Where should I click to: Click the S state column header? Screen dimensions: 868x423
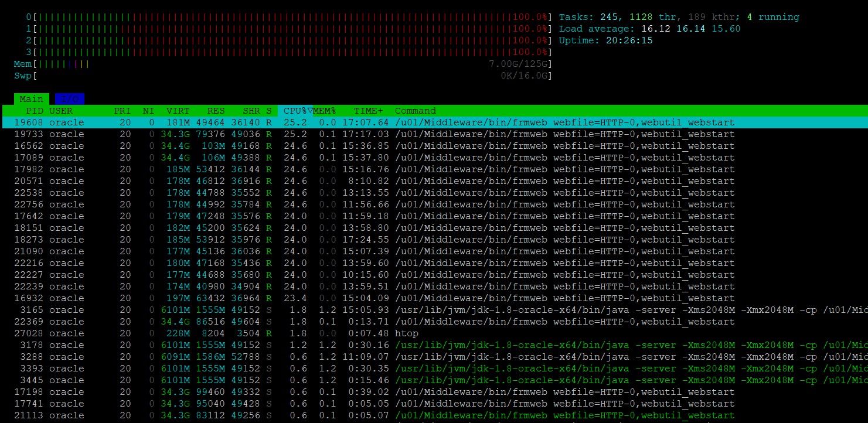[269, 111]
